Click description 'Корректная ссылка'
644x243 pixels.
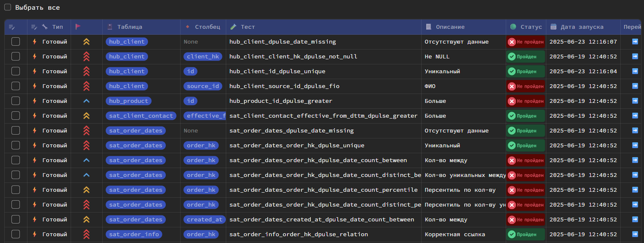click(455, 234)
